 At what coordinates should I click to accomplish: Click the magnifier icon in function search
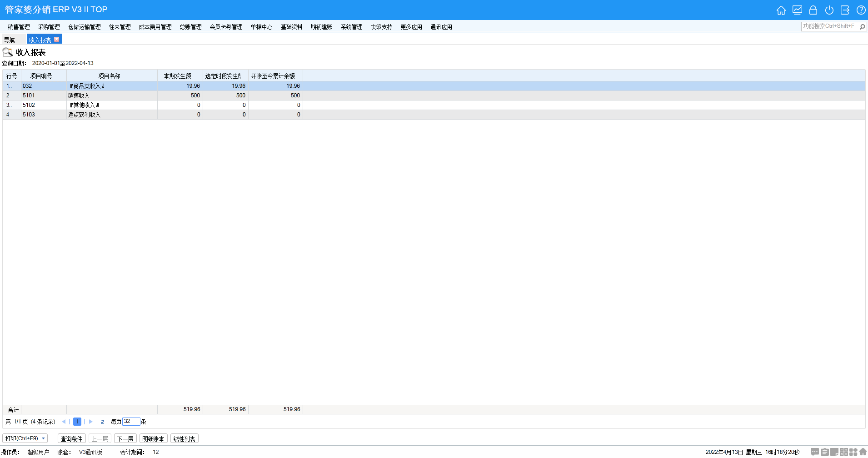coord(862,26)
